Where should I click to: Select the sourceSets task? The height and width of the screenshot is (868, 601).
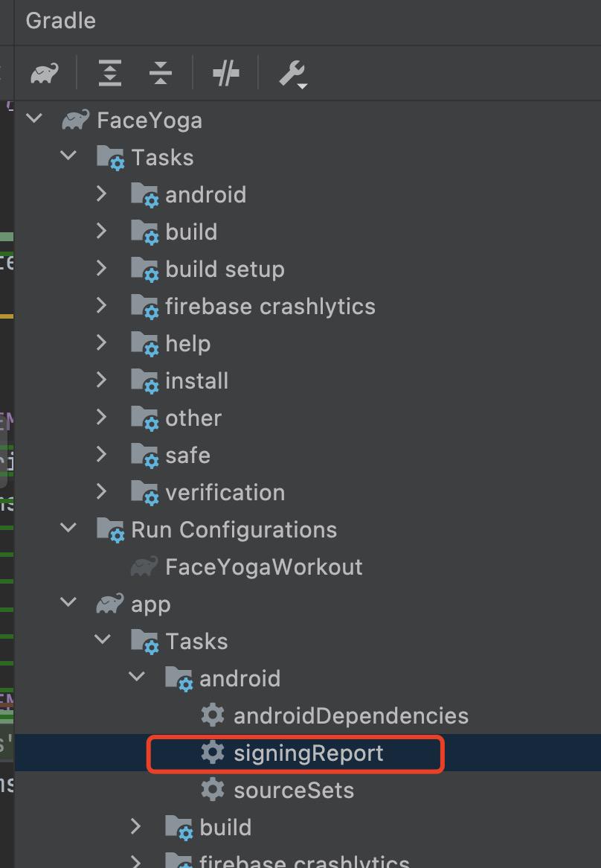[294, 790]
